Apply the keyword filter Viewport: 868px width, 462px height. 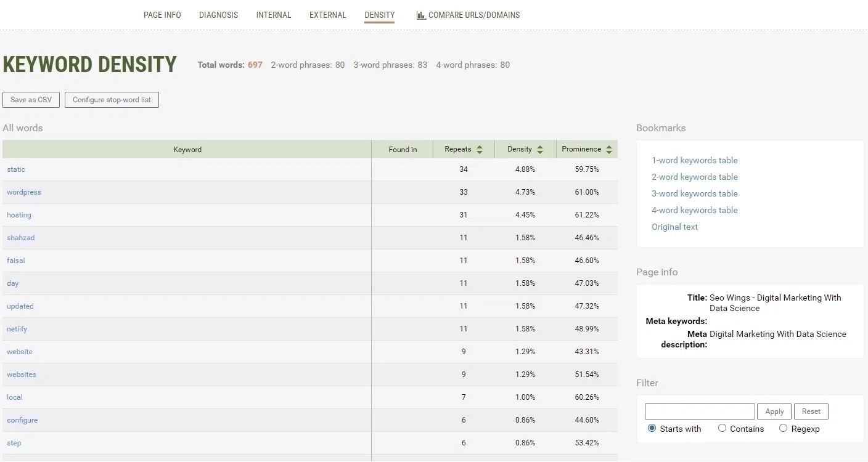click(x=774, y=411)
